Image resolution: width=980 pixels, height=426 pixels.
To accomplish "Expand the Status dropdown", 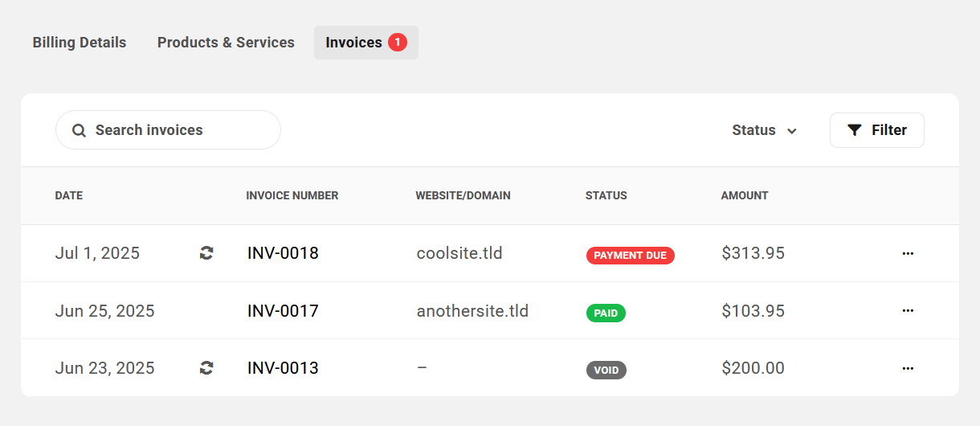I will (x=764, y=130).
